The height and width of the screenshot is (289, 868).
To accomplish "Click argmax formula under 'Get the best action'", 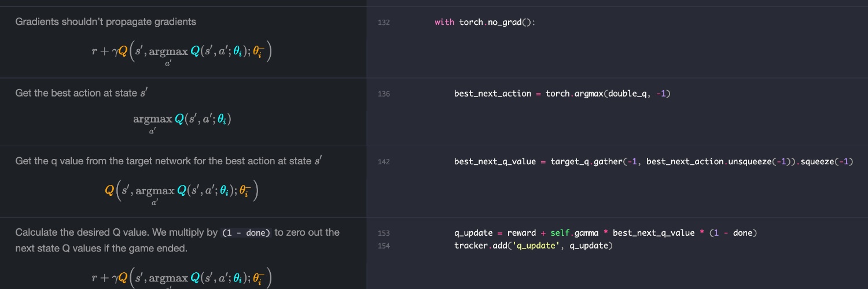I will pyautogui.click(x=182, y=122).
